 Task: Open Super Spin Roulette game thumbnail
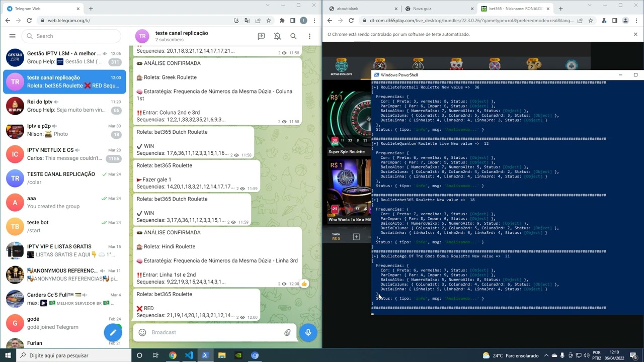(x=349, y=124)
